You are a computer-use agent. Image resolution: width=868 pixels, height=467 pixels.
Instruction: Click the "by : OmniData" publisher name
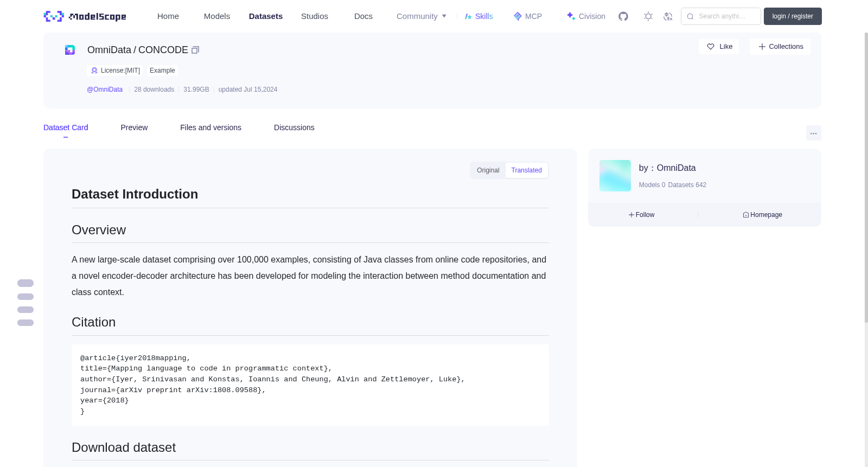coord(667,168)
